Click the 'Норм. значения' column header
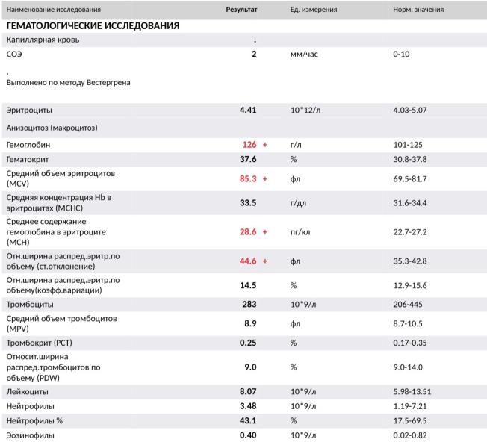The image size is (487, 448). (418, 10)
